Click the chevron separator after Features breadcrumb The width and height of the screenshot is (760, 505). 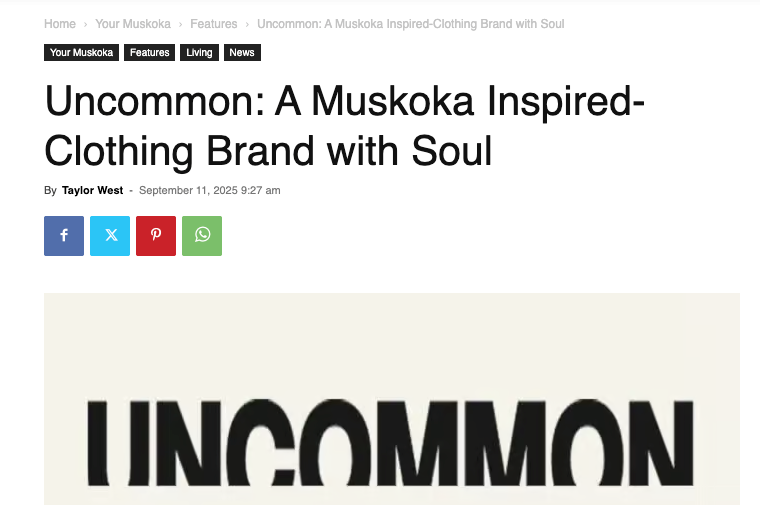click(247, 24)
